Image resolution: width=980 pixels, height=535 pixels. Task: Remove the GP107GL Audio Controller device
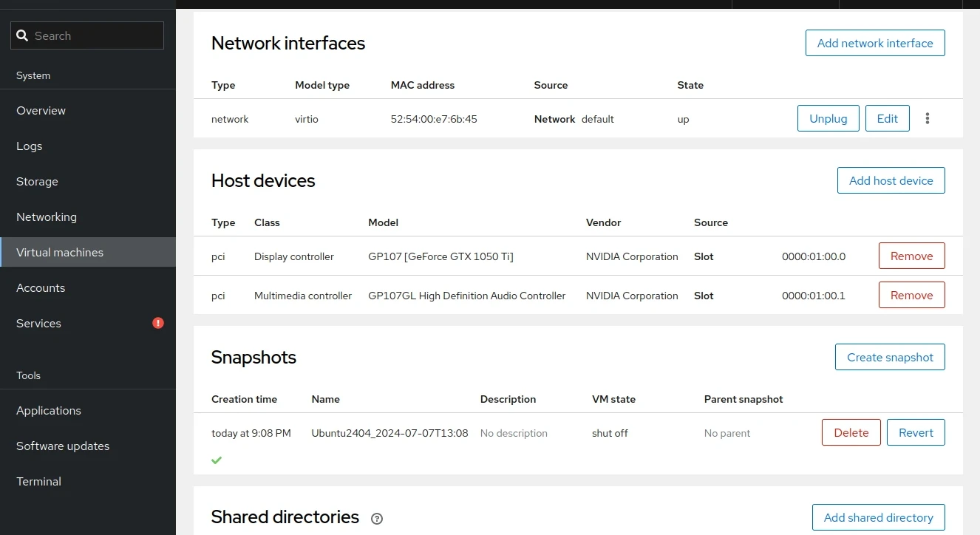pos(911,295)
